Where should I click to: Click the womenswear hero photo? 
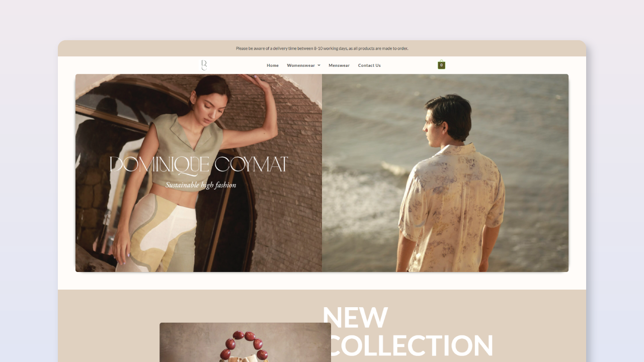(x=199, y=173)
